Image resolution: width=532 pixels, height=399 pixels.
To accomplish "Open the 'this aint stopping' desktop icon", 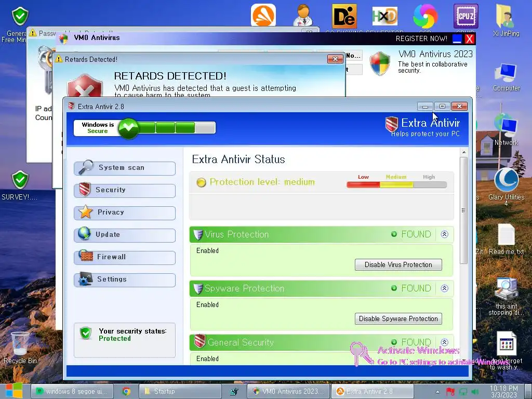I will click(x=506, y=297).
